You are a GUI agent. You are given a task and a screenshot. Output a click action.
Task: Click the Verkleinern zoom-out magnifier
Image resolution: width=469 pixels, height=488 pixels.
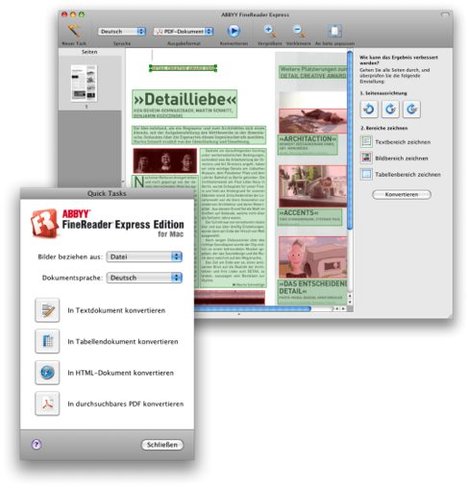pos(298,31)
